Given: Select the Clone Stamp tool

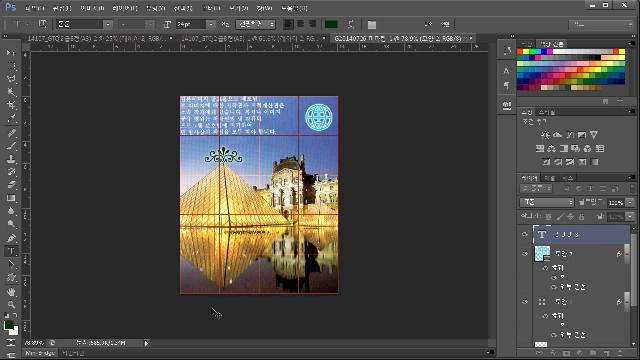Looking at the screenshot, I should click(11, 159).
